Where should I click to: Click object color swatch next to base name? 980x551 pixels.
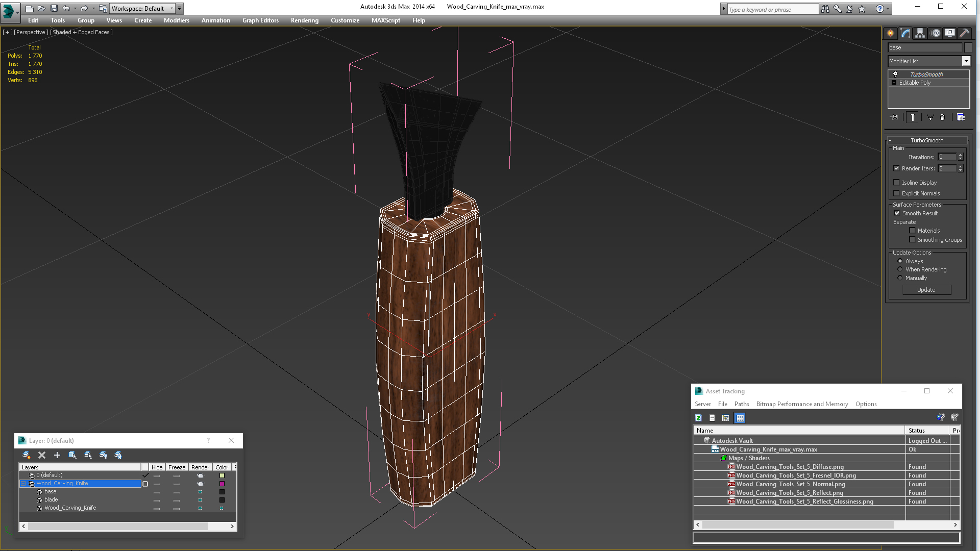968,47
